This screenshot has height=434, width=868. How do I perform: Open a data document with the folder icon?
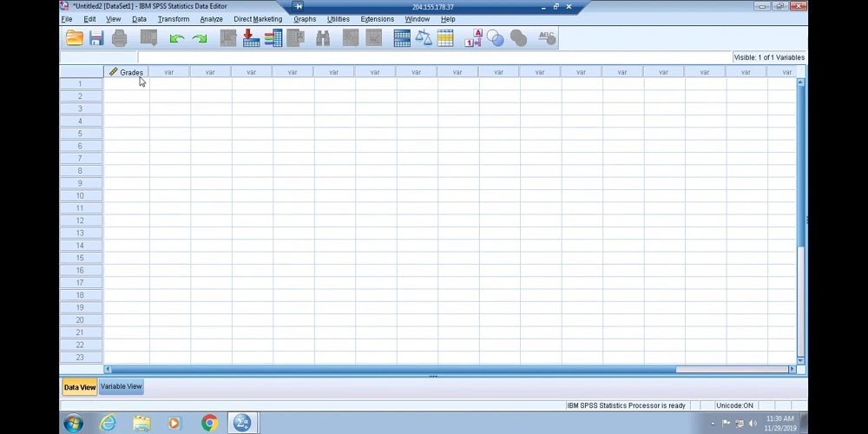75,38
